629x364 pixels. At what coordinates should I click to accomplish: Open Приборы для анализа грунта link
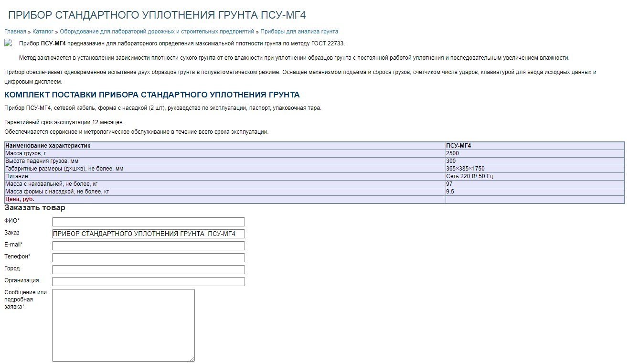pyautogui.click(x=299, y=32)
